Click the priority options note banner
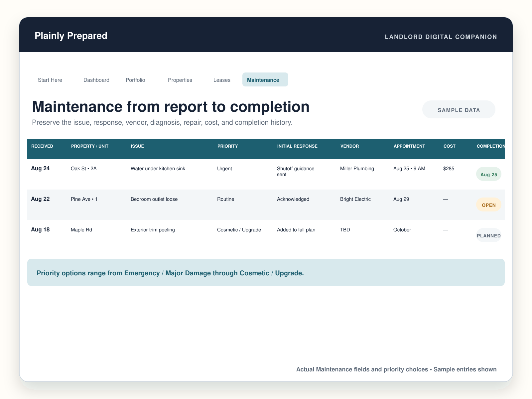Screen dimensions: 532x399 tap(266, 273)
